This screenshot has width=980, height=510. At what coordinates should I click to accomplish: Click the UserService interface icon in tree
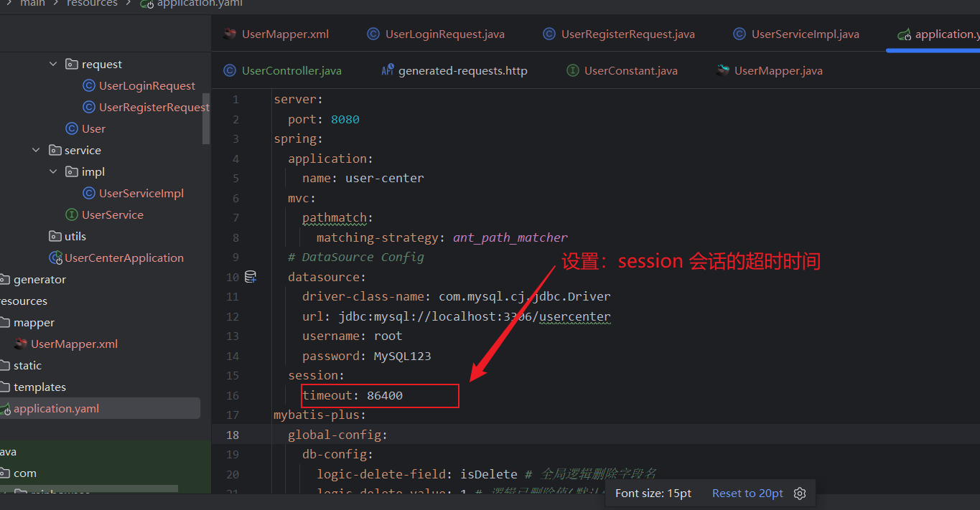pos(72,214)
